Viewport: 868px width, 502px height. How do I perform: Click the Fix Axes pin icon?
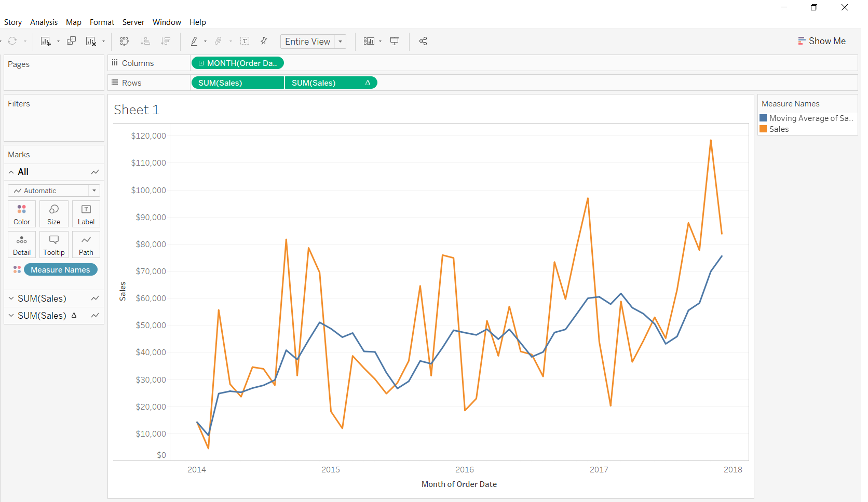pos(264,41)
